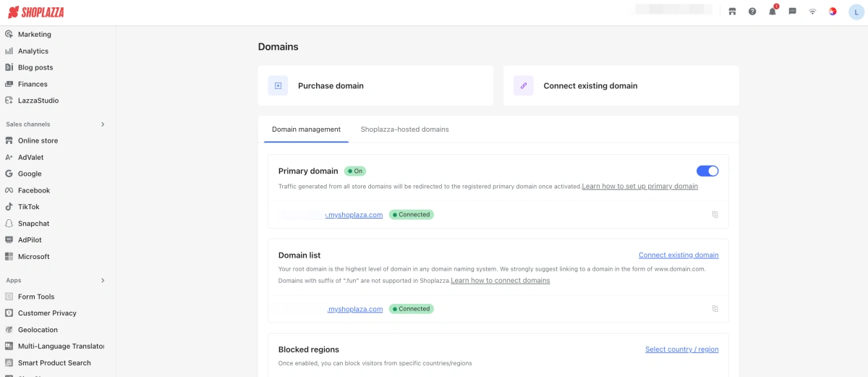Click the Analytics bar chart icon

click(x=9, y=51)
